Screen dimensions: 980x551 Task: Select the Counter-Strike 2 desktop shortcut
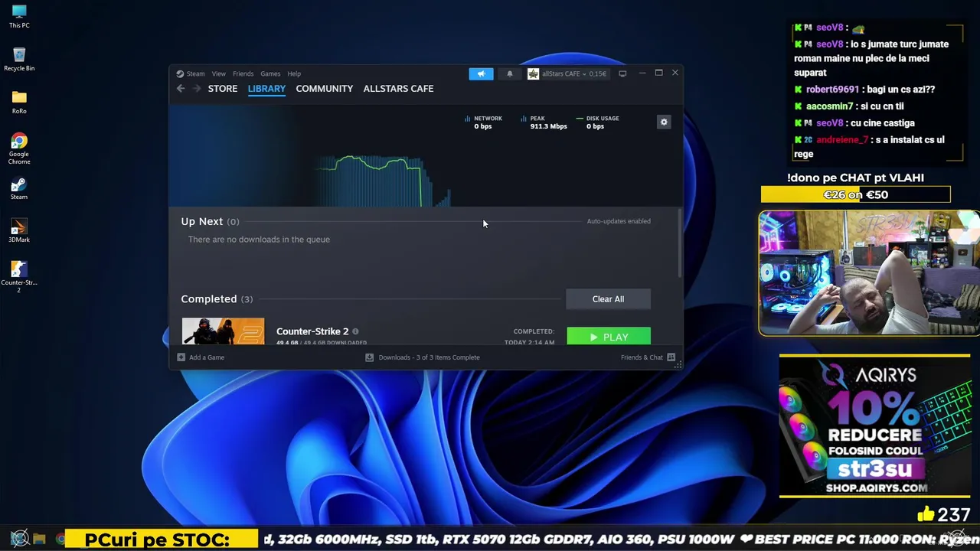(x=19, y=277)
